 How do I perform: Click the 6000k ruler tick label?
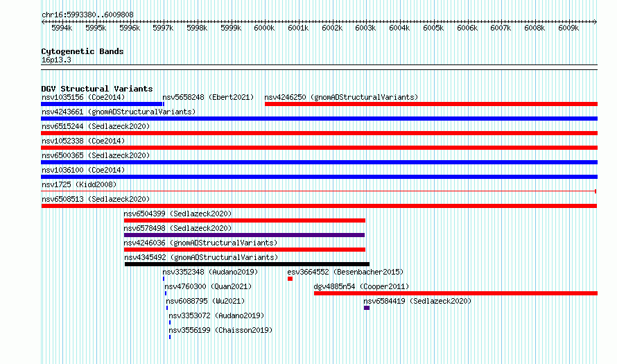(264, 28)
